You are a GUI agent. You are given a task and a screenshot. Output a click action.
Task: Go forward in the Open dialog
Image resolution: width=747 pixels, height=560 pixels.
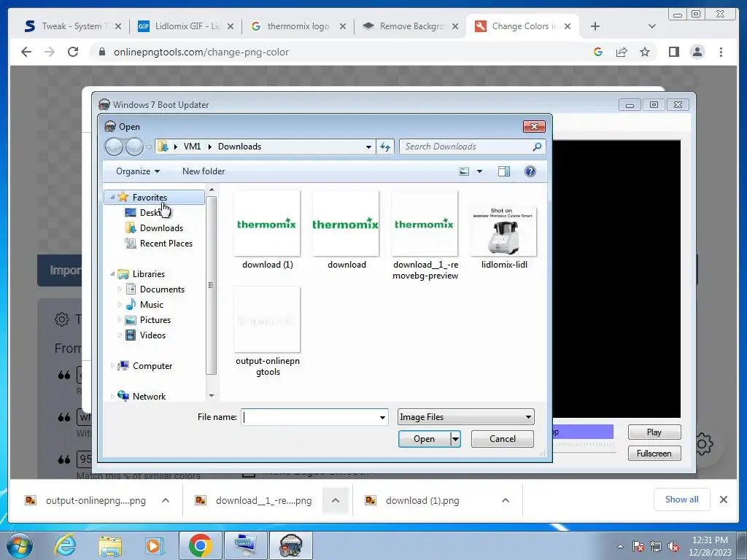coord(134,147)
